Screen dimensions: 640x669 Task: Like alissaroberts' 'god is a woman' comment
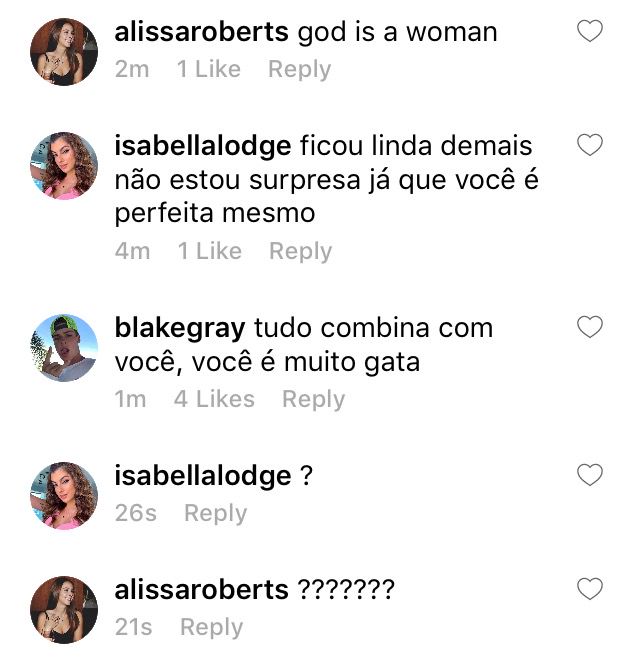[x=590, y=31]
